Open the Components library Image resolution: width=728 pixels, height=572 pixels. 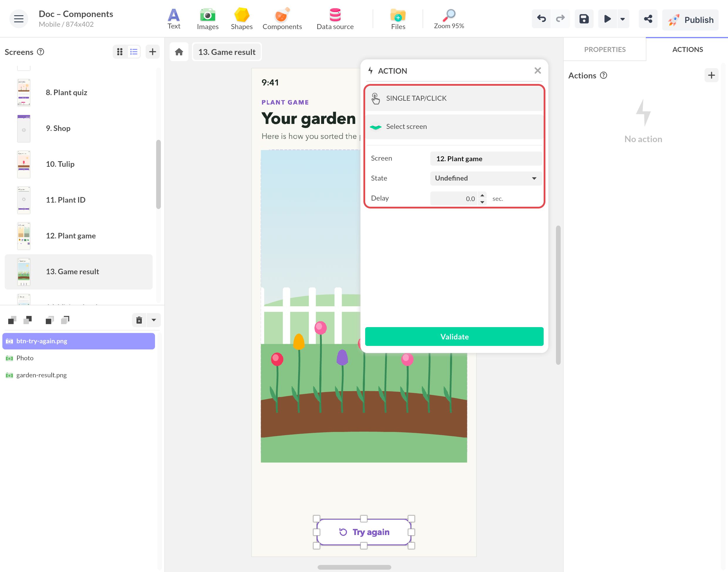click(x=282, y=19)
